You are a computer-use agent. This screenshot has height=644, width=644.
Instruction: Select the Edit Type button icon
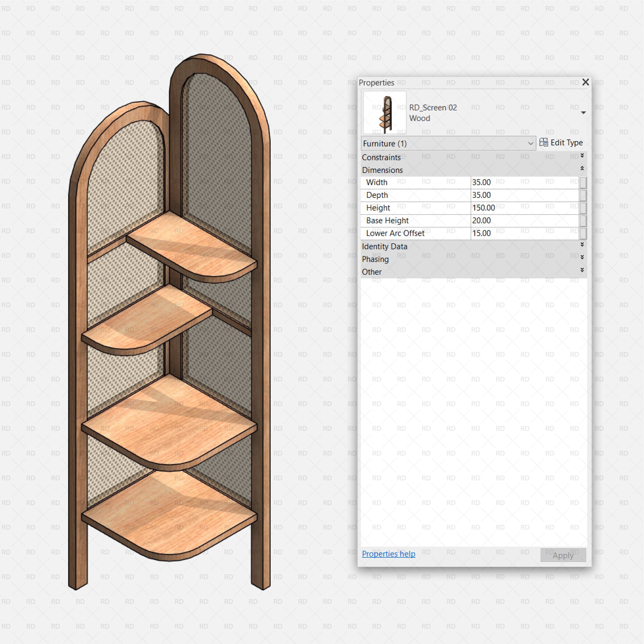543,143
